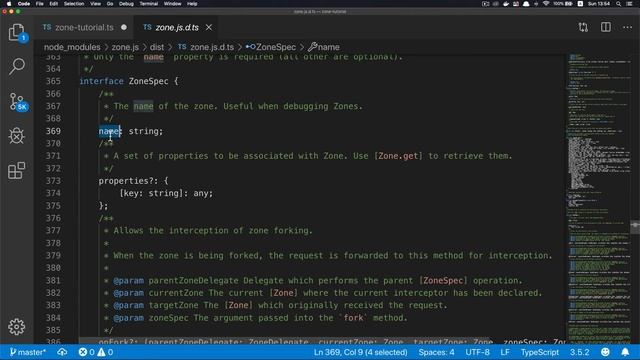The width and height of the screenshot is (640, 360).
Task: Click 'parentZoneDelegate' param on line 381
Action: [x=193, y=280]
